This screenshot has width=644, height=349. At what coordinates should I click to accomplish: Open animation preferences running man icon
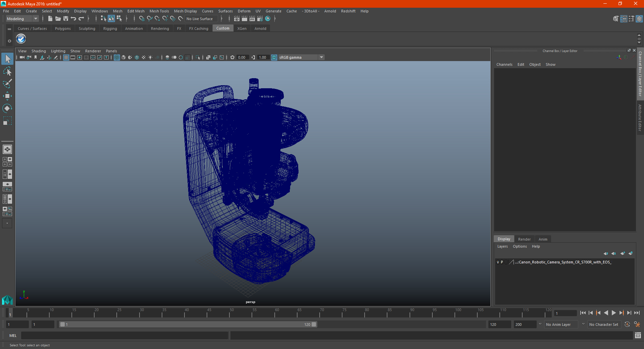pyautogui.click(x=637, y=325)
